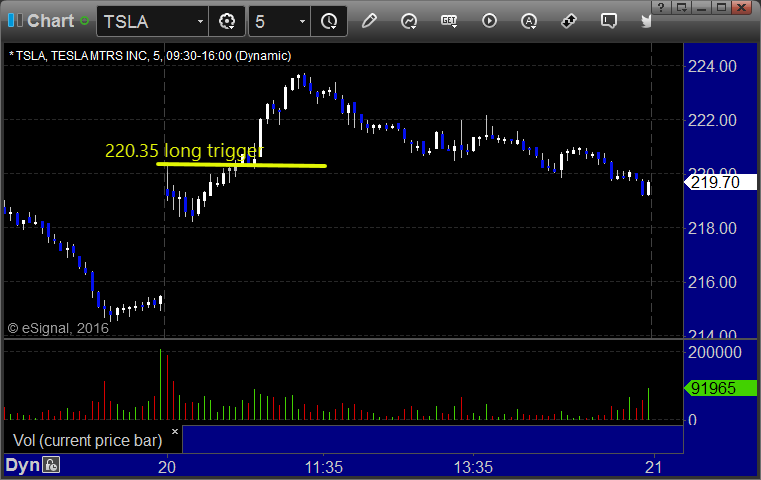Click the Vol (current price bar) label
Viewport: 761px width, 480px height.
click(x=88, y=440)
